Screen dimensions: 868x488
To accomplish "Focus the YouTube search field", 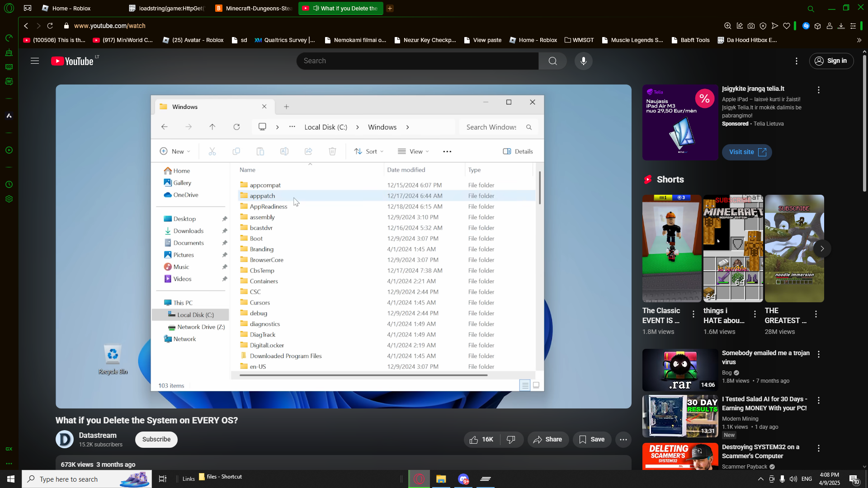I will [417, 61].
